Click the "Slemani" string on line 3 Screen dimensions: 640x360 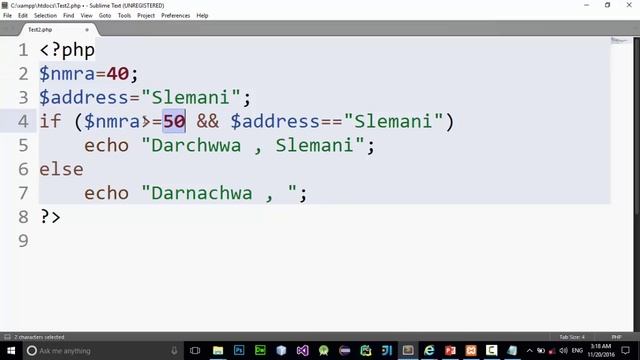pos(191,98)
